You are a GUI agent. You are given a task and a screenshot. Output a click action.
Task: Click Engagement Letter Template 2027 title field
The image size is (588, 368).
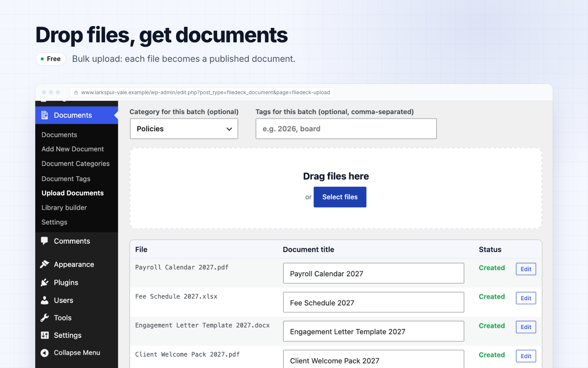(374, 331)
